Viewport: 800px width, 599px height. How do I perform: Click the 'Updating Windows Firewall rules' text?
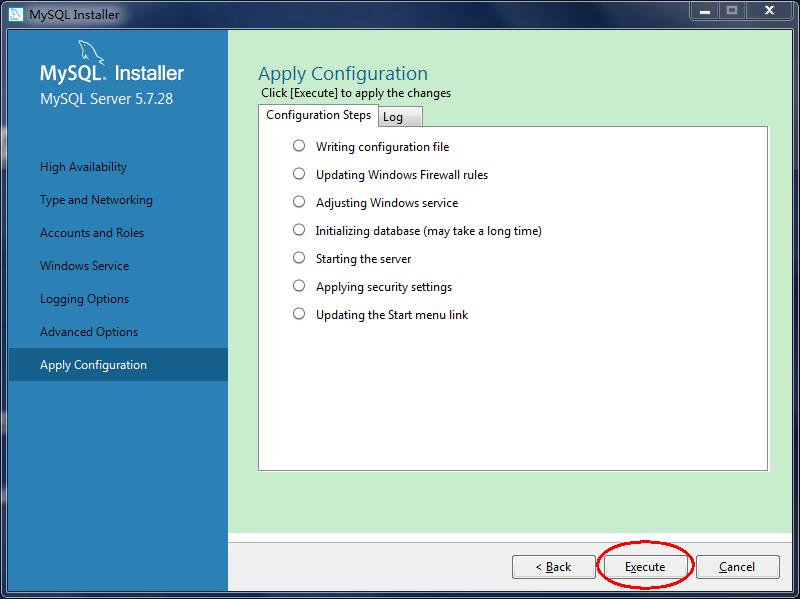pyautogui.click(x=402, y=175)
